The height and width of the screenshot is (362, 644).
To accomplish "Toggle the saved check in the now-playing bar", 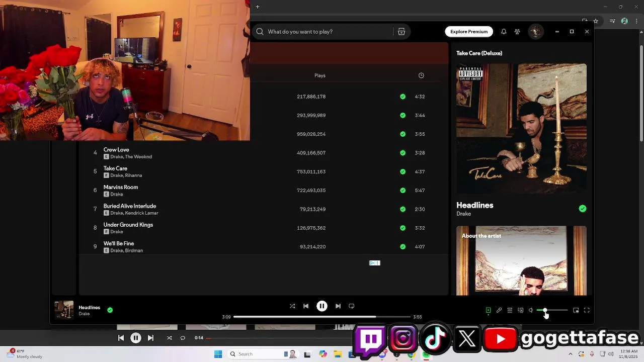I will pyautogui.click(x=110, y=310).
